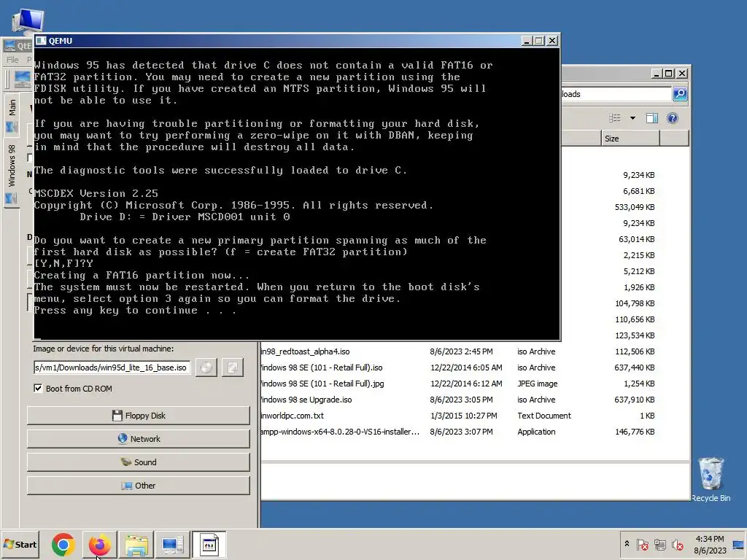
Task: Open the Other settings button
Action: pyautogui.click(x=138, y=486)
